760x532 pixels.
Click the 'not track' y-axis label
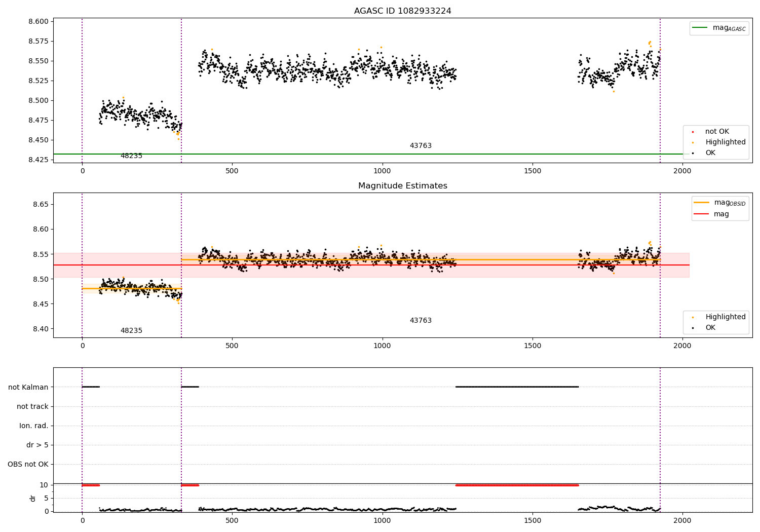(32, 407)
